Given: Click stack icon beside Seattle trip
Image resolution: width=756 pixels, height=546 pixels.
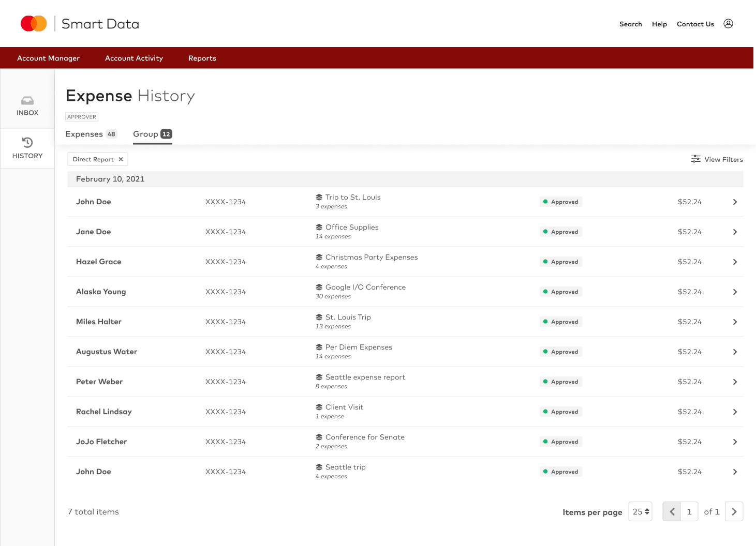Looking at the screenshot, I should click(x=319, y=467).
